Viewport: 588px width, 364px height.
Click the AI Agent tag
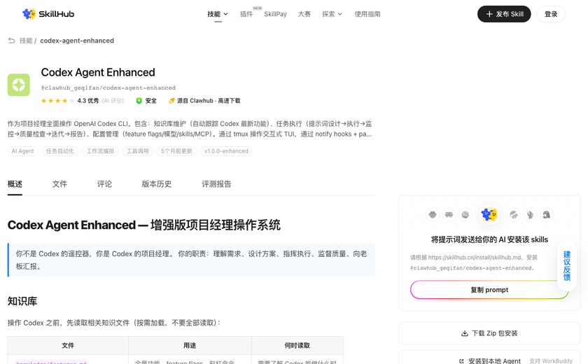[22, 151]
